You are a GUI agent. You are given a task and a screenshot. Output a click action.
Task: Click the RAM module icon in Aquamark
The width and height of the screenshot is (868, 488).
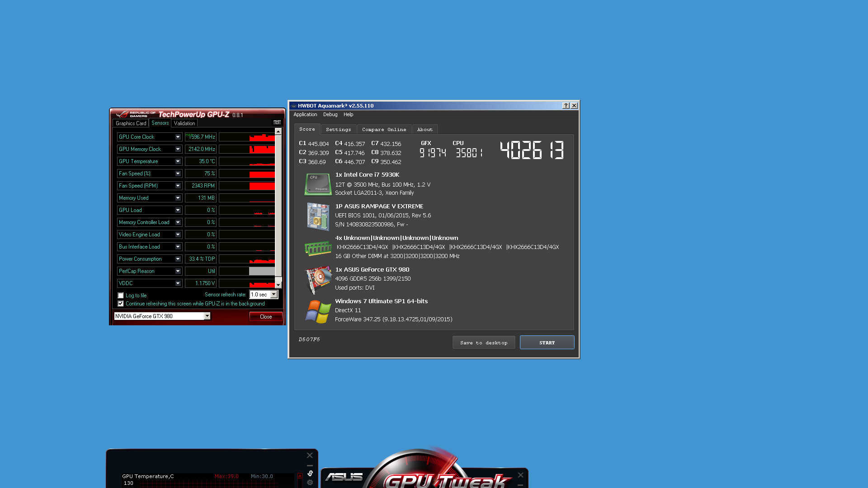pyautogui.click(x=318, y=248)
